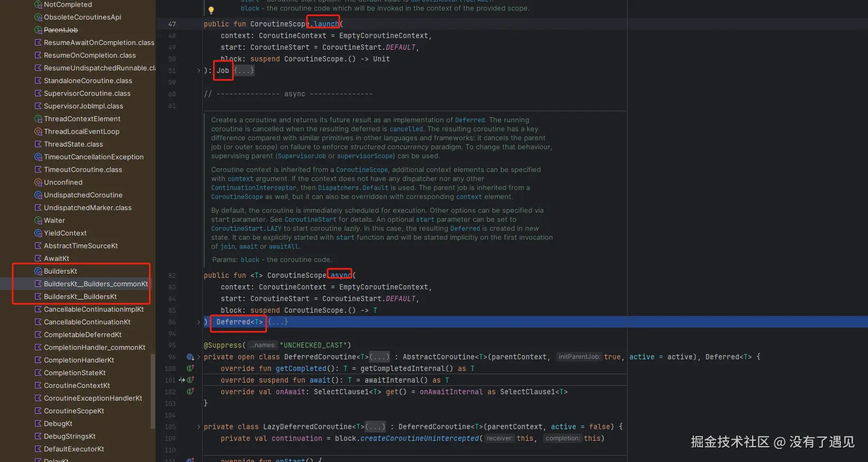Click the NotCompleted class icon in tree
Screen dimensions: 868x462
[38, 4]
